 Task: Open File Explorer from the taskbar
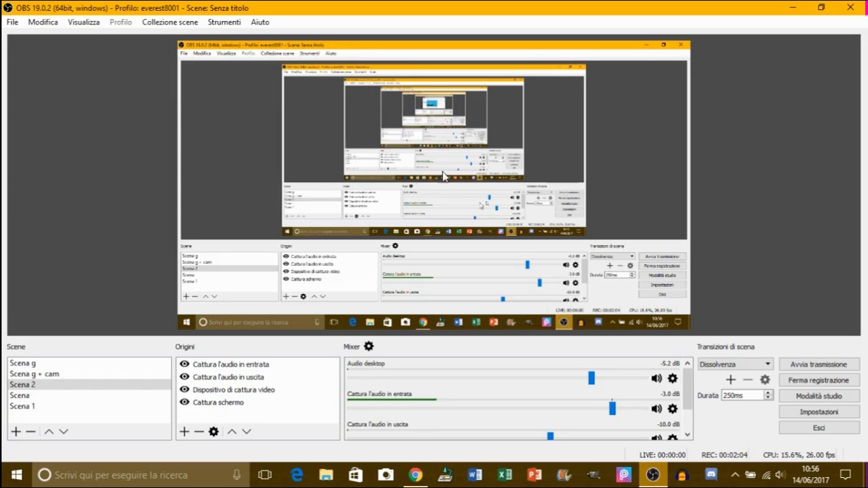click(326, 475)
